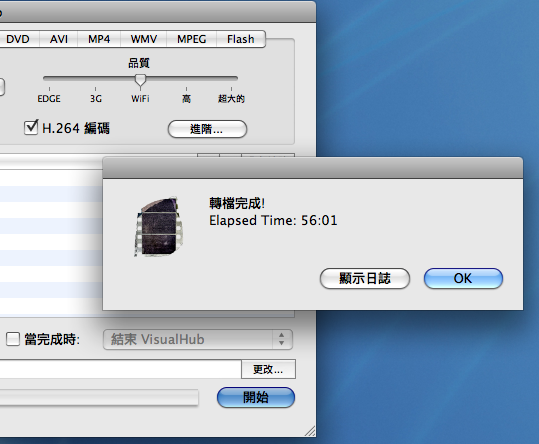Click the quality slider thumb

pos(140,80)
